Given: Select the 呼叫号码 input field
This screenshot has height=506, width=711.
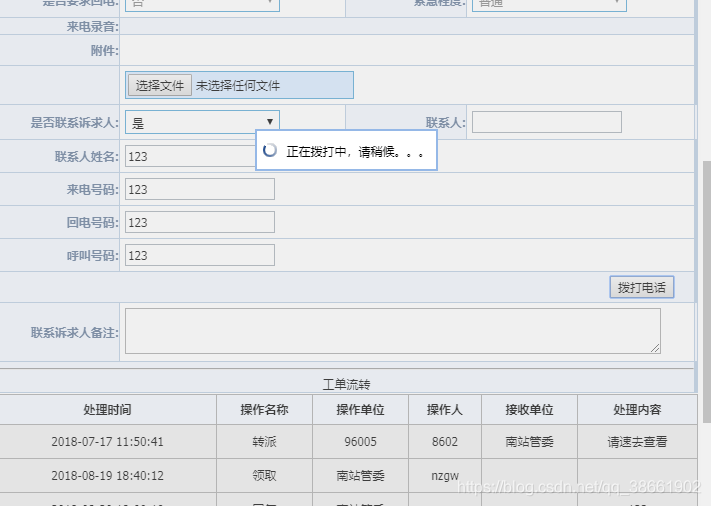Looking at the screenshot, I should click(200, 255).
